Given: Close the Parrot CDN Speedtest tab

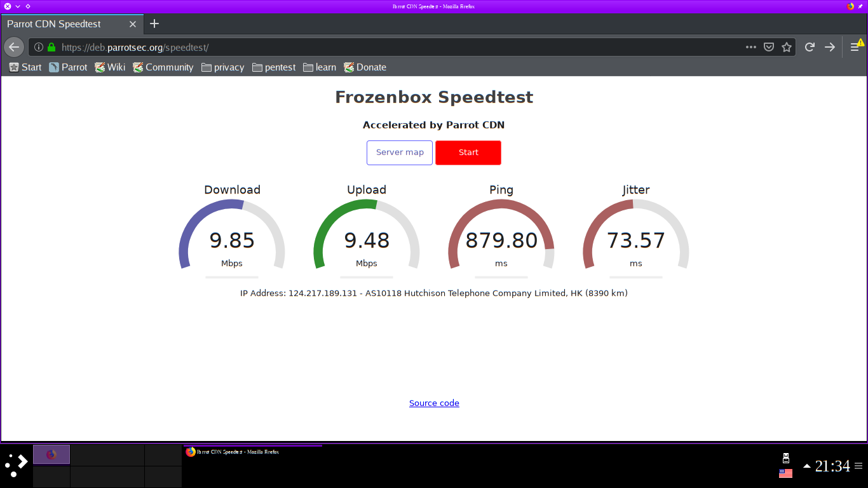Looking at the screenshot, I should point(133,24).
